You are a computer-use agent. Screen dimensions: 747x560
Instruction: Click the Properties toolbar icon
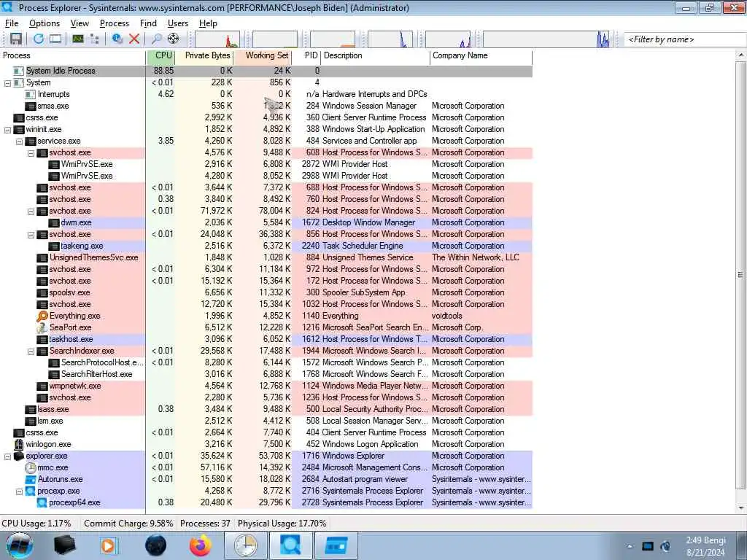pos(117,39)
